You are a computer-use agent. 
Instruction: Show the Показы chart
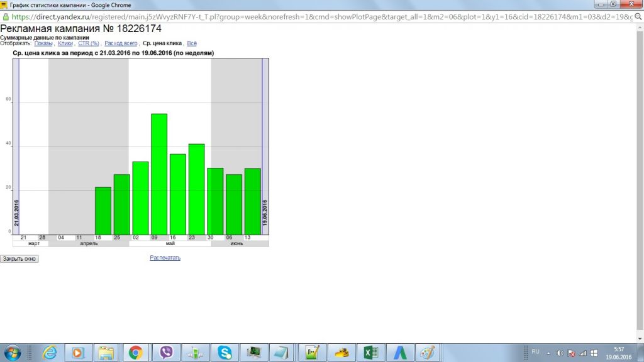point(43,43)
